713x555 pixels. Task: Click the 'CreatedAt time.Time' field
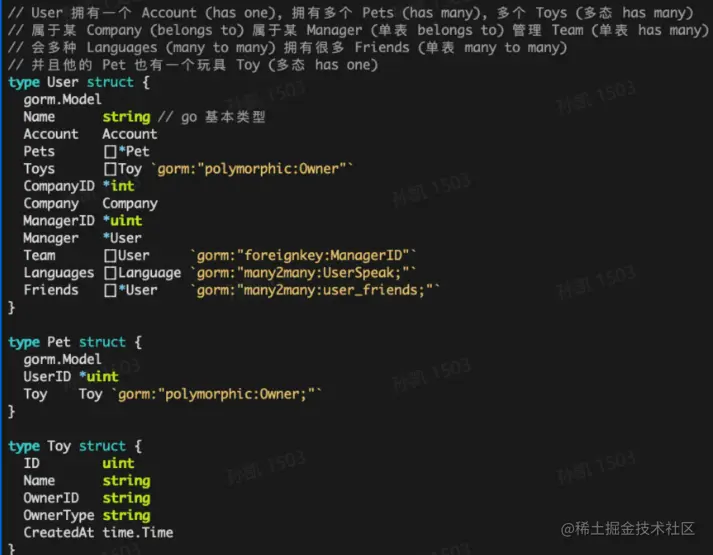(x=98, y=532)
